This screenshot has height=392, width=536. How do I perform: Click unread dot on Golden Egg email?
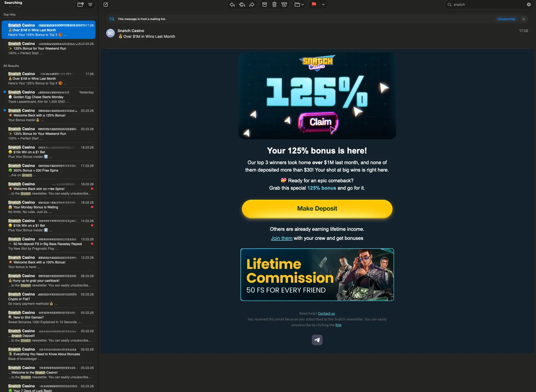click(x=5, y=92)
